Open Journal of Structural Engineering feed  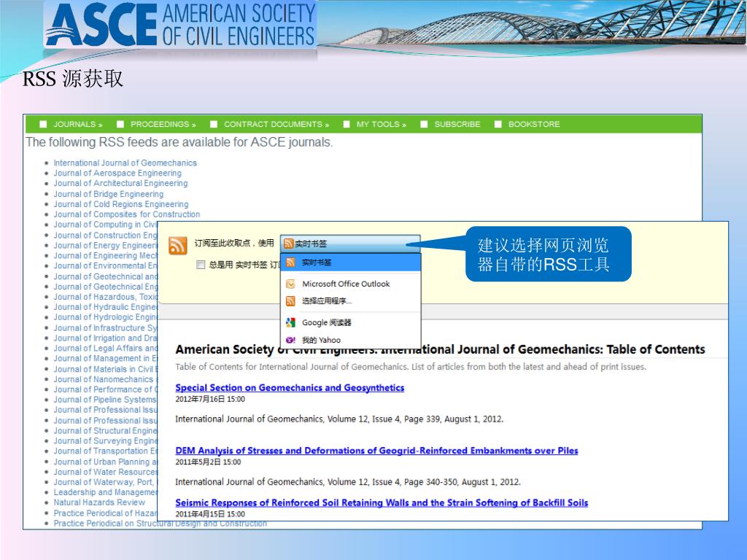pos(105,430)
